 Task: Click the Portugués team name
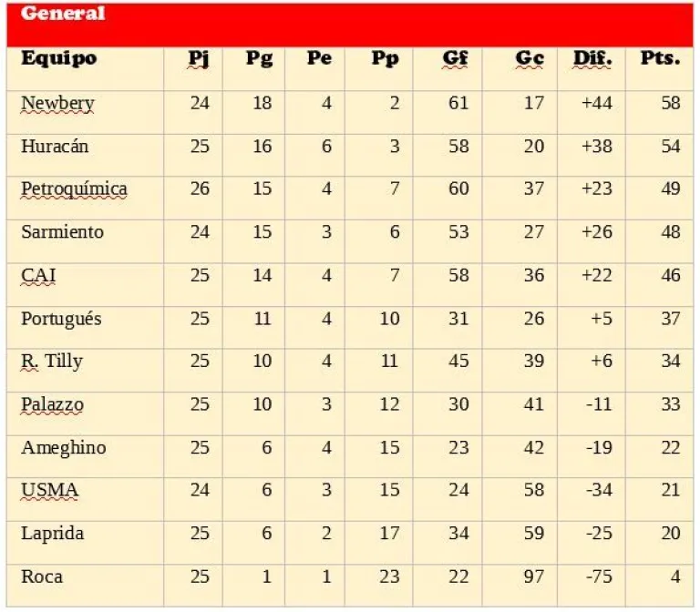click(x=61, y=319)
